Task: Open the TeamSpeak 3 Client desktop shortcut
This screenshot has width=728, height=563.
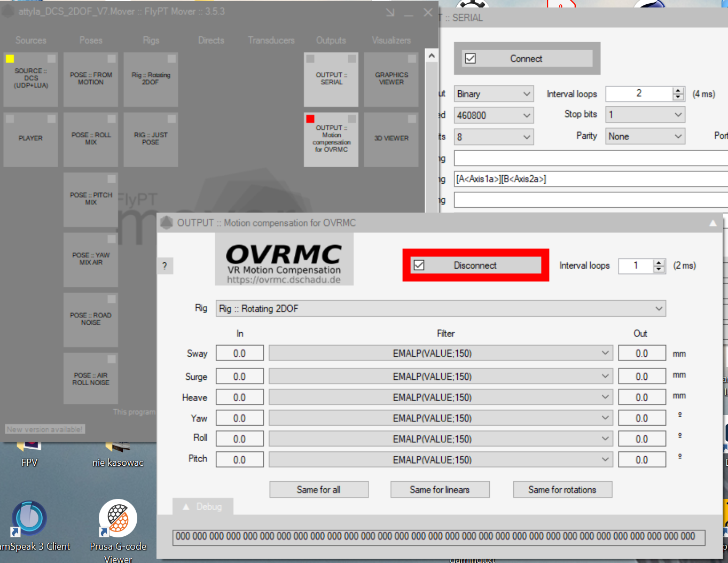Action: [30, 526]
